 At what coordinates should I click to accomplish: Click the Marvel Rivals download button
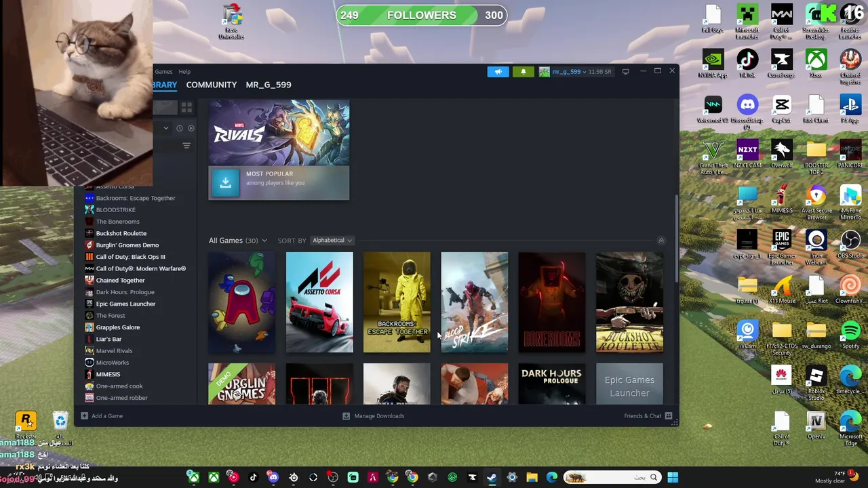(x=225, y=182)
